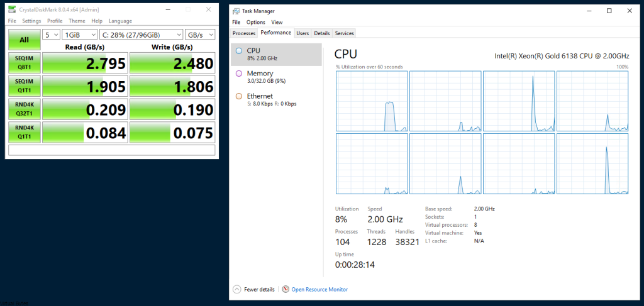Open Resource Monitor link
Image resolution: width=644 pixels, height=306 pixels.
tap(319, 290)
